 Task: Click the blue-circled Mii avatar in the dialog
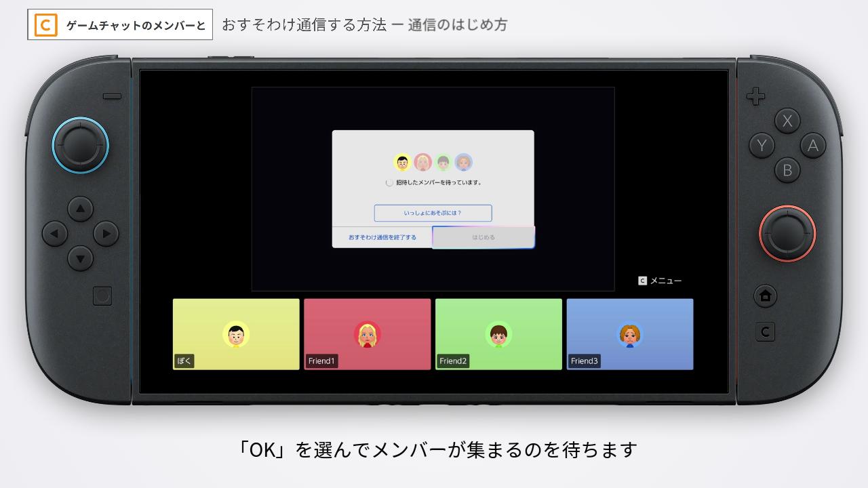464,163
